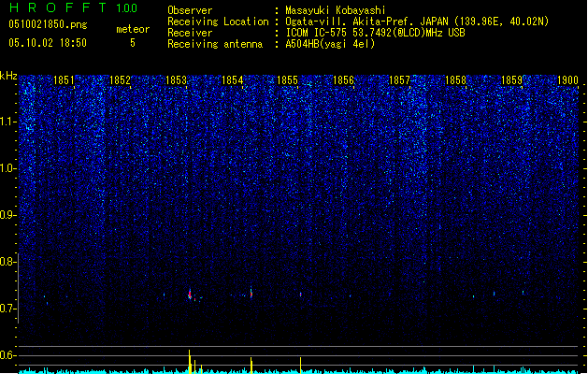Click the meteor echo spot just after 1855
This screenshot has width=588, height=374.
pos(301,295)
